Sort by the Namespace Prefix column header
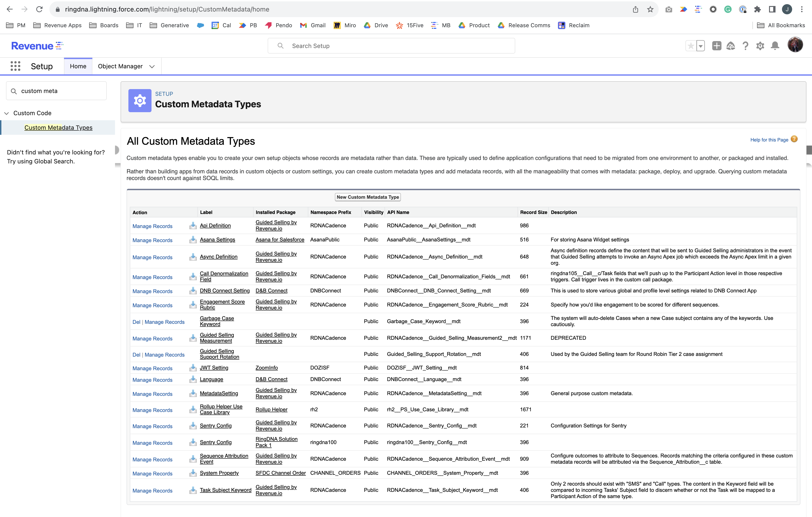812x517 pixels. (330, 212)
